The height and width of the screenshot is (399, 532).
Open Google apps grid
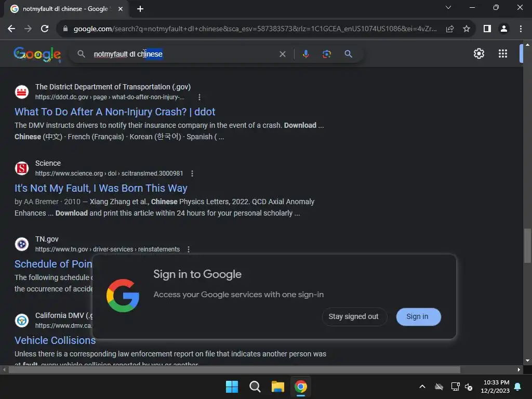click(x=503, y=54)
